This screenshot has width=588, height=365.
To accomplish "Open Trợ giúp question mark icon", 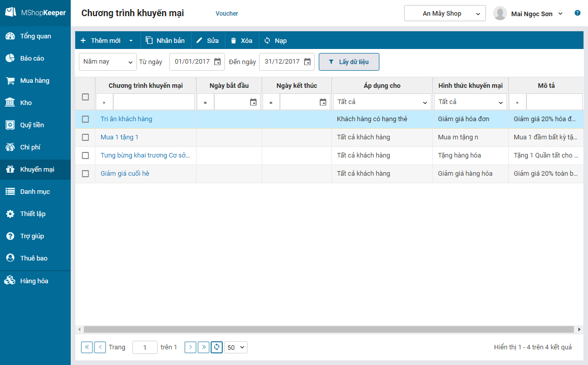I will click(10, 236).
